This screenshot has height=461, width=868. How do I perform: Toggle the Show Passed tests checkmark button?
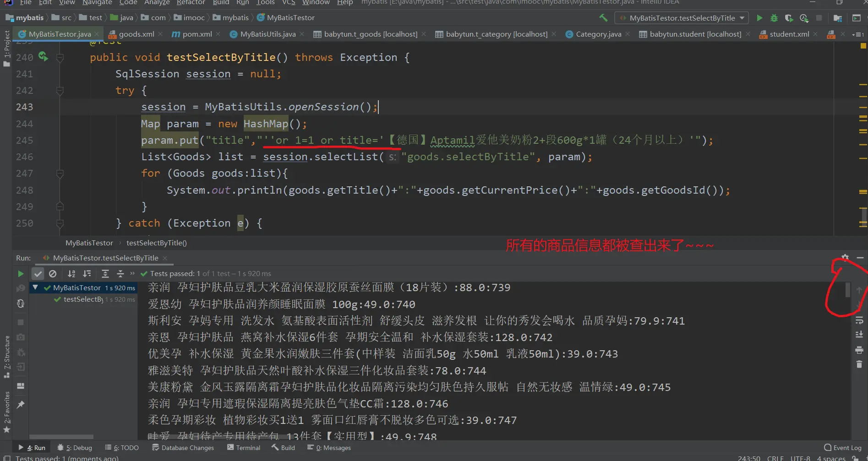38,274
